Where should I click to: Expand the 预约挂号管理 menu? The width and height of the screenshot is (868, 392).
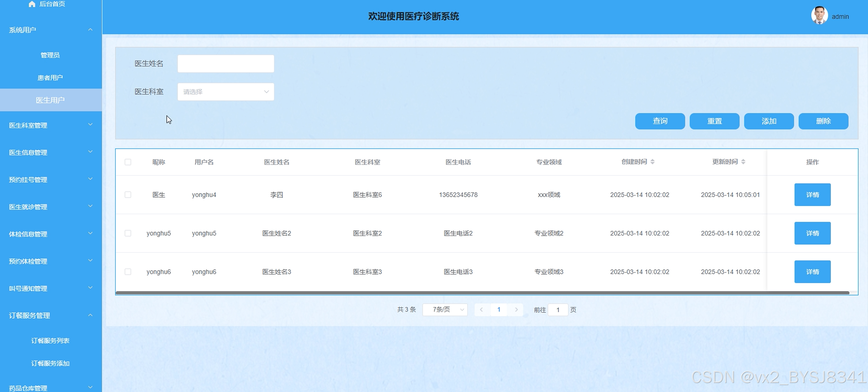(51, 180)
